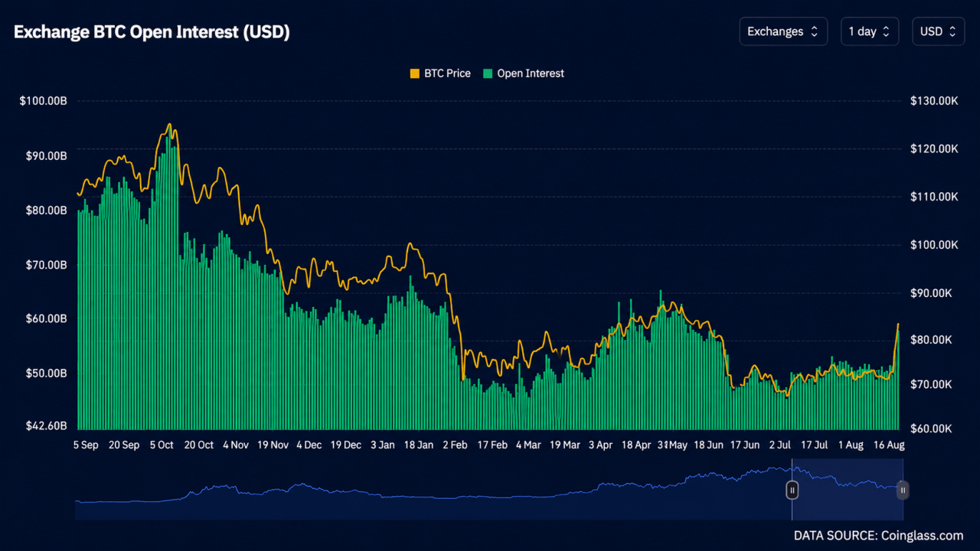
Task: Click the green Open Interest legend swatch
Action: pos(487,73)
